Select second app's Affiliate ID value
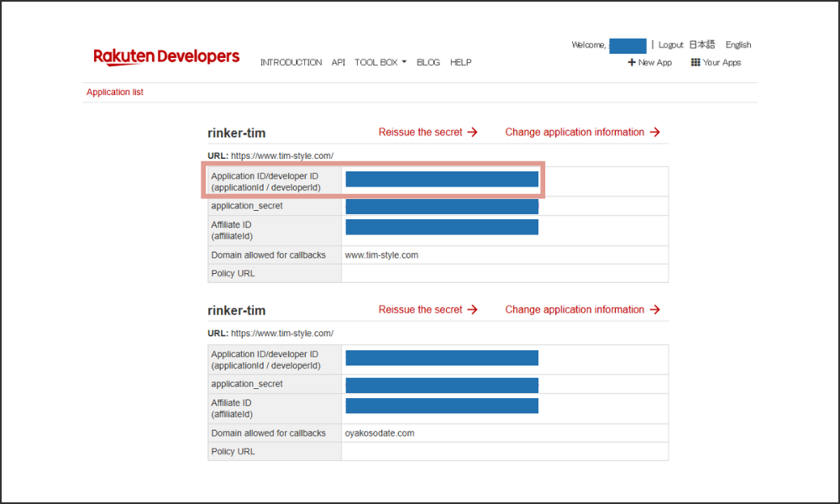 click(442, 406)
